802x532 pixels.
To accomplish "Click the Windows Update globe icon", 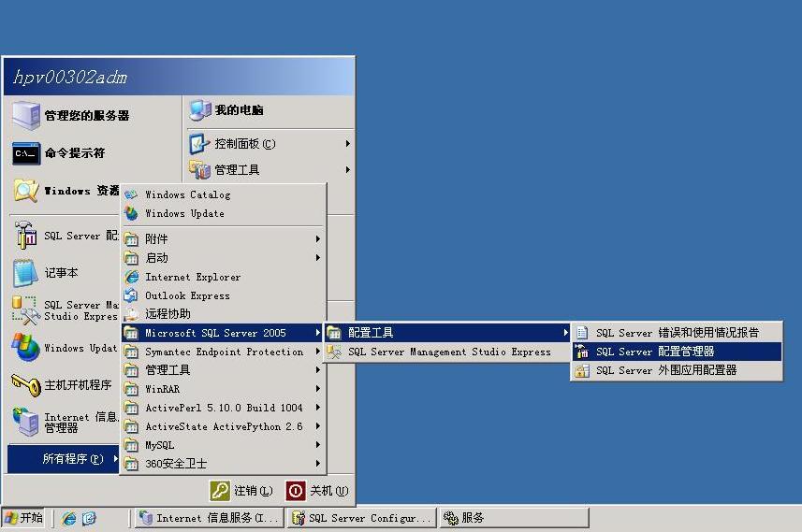I will tap(132, 213).
